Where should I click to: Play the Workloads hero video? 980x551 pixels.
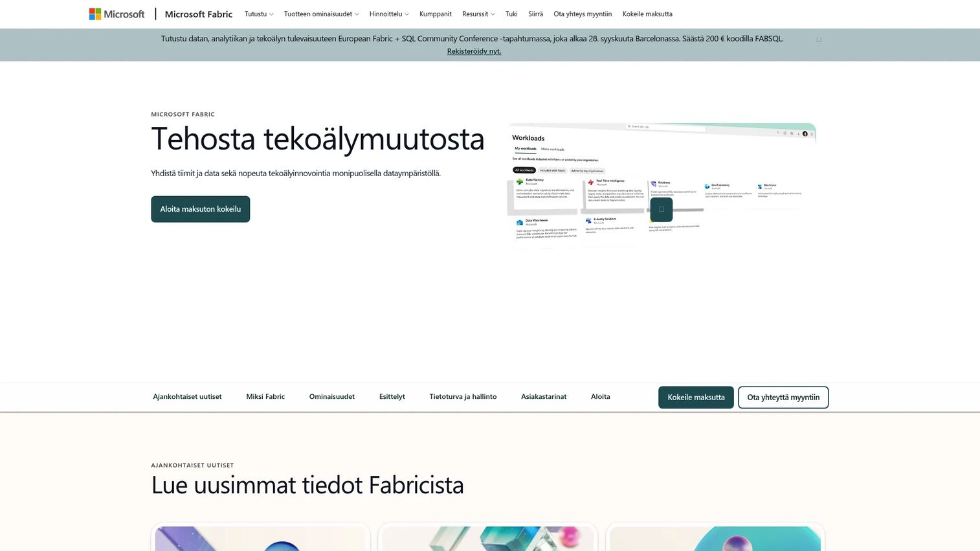[x=661, y=209]
